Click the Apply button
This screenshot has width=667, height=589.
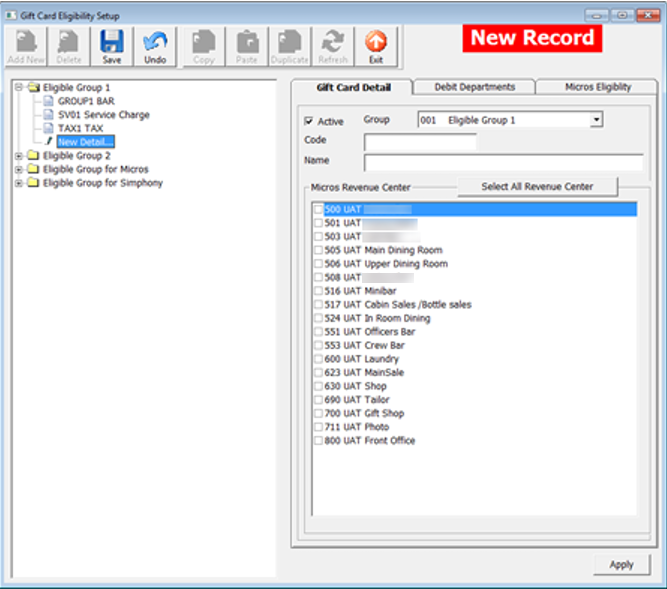[621, 565]
